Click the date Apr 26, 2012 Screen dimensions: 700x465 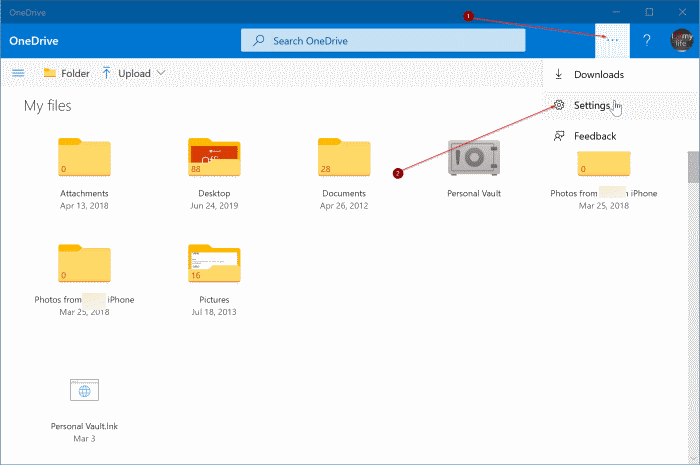pyautogui.click(x=344, y=206)
